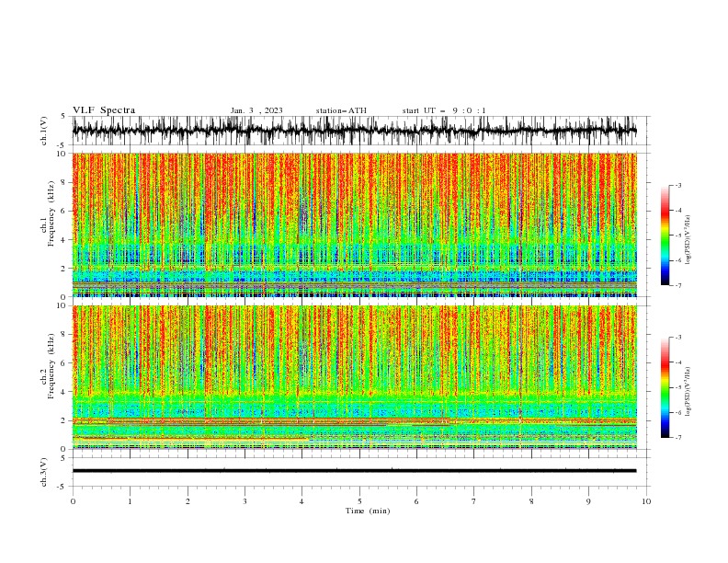Click time axis tick label "4"
This screenshot has height=563, width=728.
[x=302, y=501]
